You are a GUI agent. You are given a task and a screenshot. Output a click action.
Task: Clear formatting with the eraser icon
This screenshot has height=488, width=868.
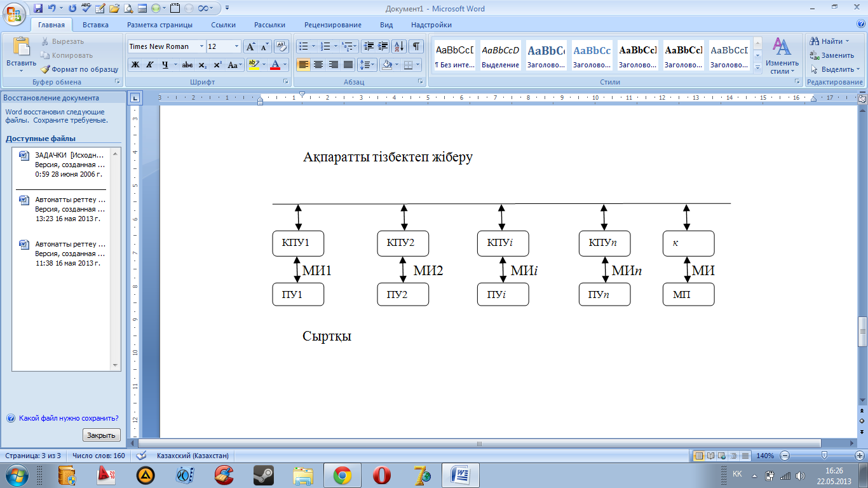pos(281,46)
